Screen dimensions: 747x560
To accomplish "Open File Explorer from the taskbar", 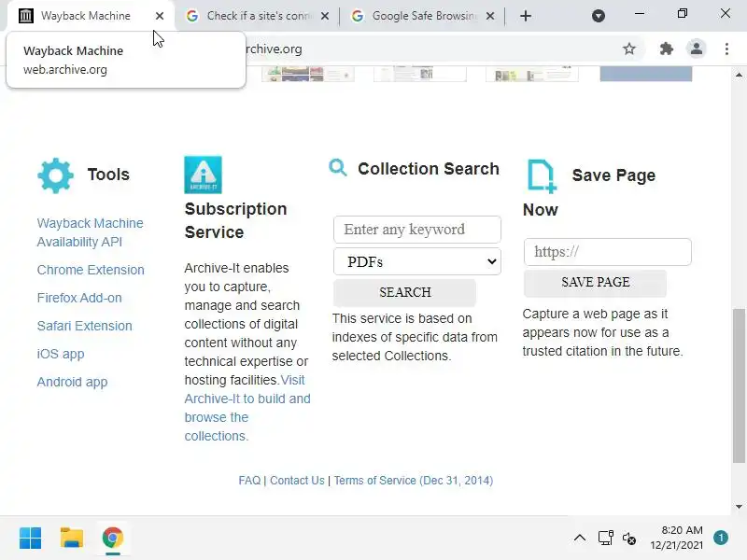I will pos(72,539).
